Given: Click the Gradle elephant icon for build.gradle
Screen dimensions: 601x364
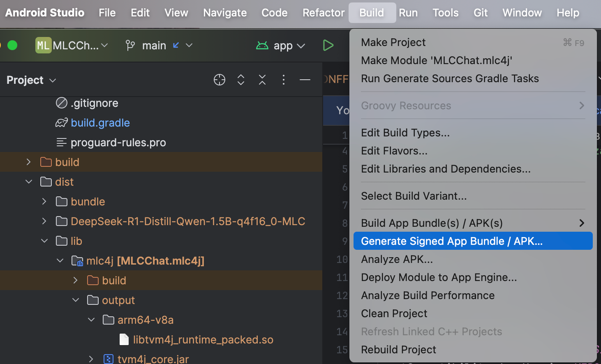Looking at the screenshot, I should (62, 122).
